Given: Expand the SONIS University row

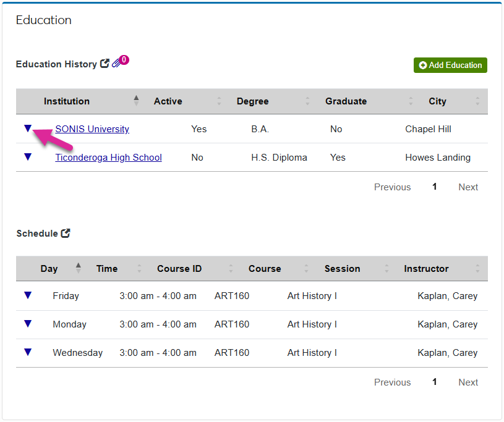Looking at the screenshot, I should [x=27, y=129].
